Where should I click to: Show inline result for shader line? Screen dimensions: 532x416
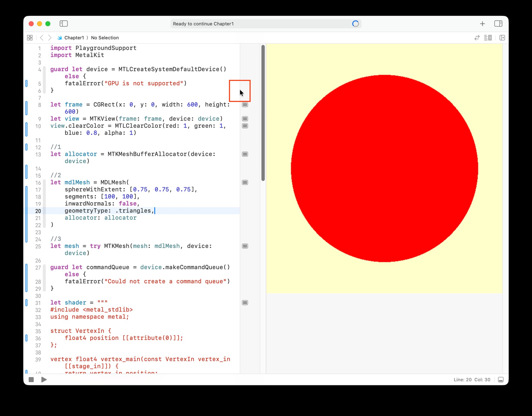point(245,303)
